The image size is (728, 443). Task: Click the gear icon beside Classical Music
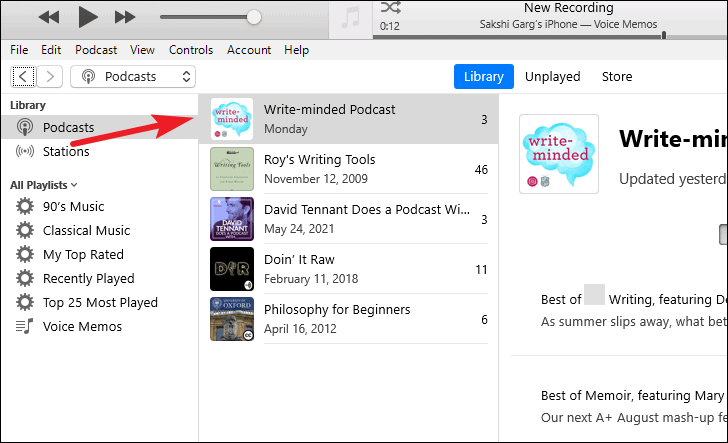point(25,230)
